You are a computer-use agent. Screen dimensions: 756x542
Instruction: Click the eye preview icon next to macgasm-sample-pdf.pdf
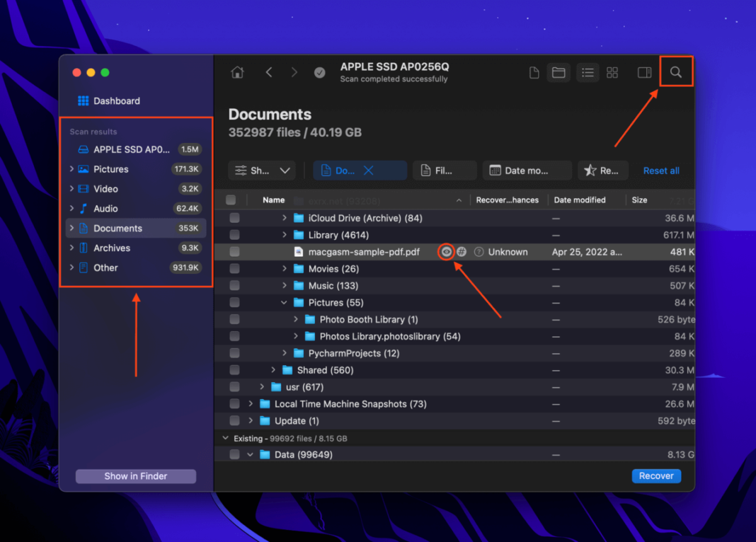click(446, 251)
